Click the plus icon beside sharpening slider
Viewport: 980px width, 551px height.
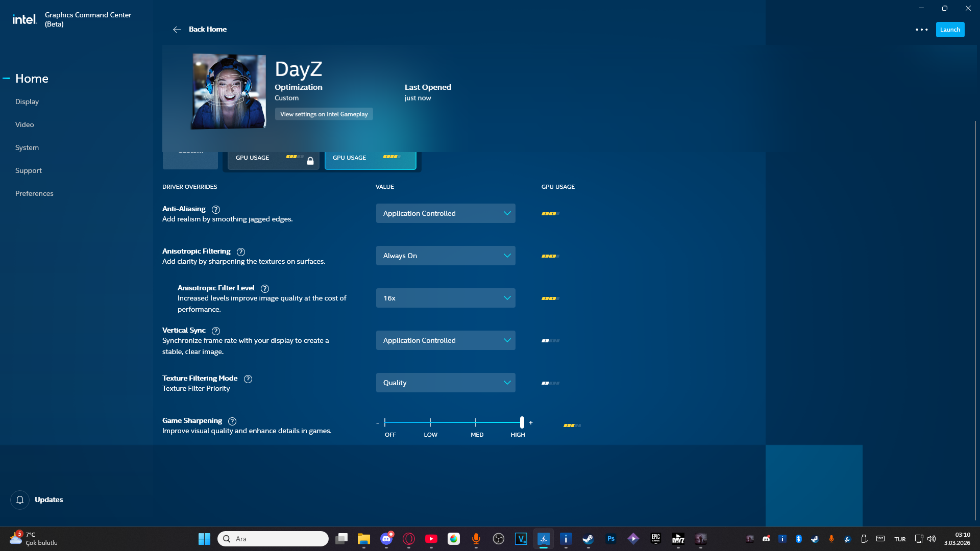[x=531, y=422]
